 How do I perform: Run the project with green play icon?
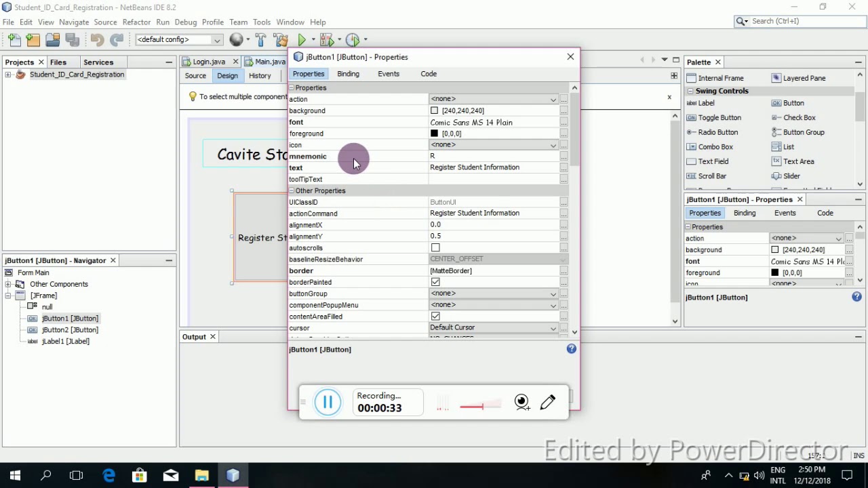(302, 40)
